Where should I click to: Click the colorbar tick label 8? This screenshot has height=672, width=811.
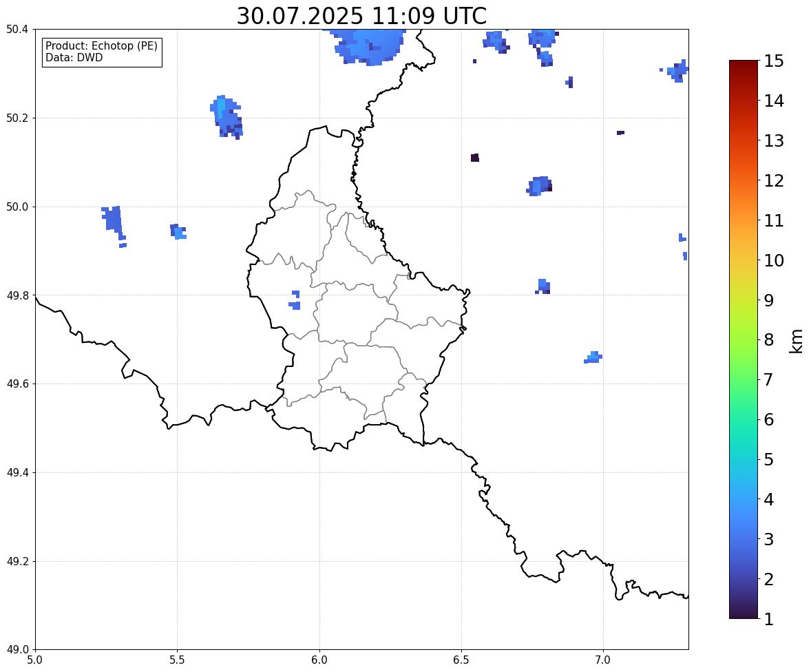768,340
